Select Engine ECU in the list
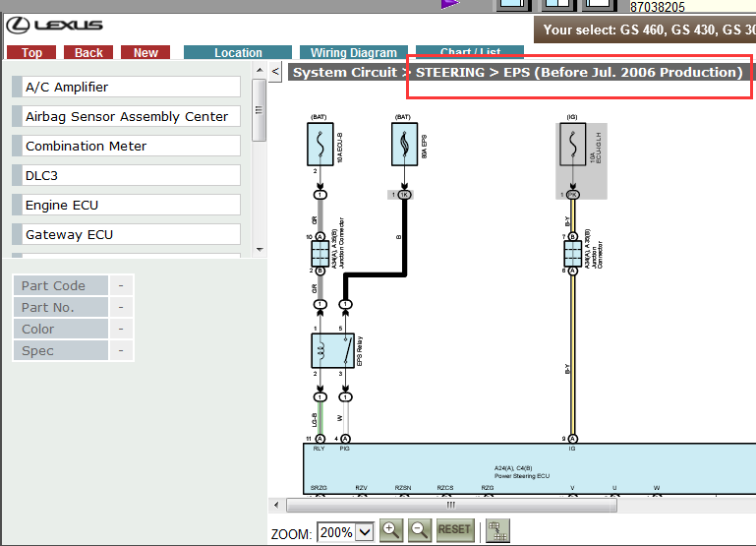 pos(126,205)
